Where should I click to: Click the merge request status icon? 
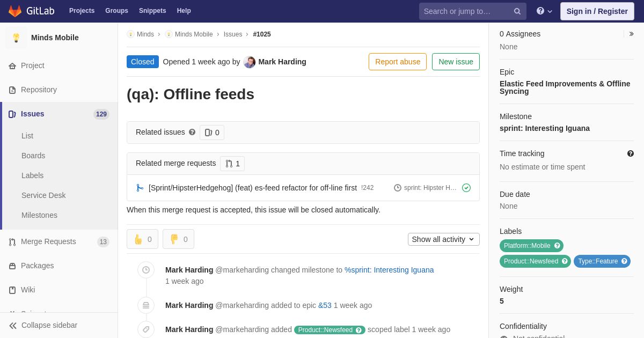(140, 188)
